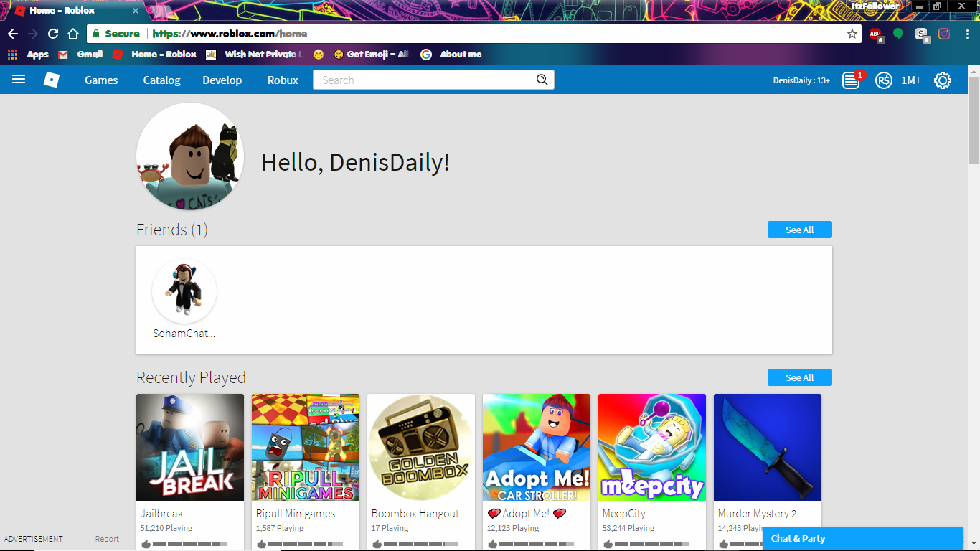Click the Friends (1) heading
This screenshot has width=980, height=551.
[172, 230]
